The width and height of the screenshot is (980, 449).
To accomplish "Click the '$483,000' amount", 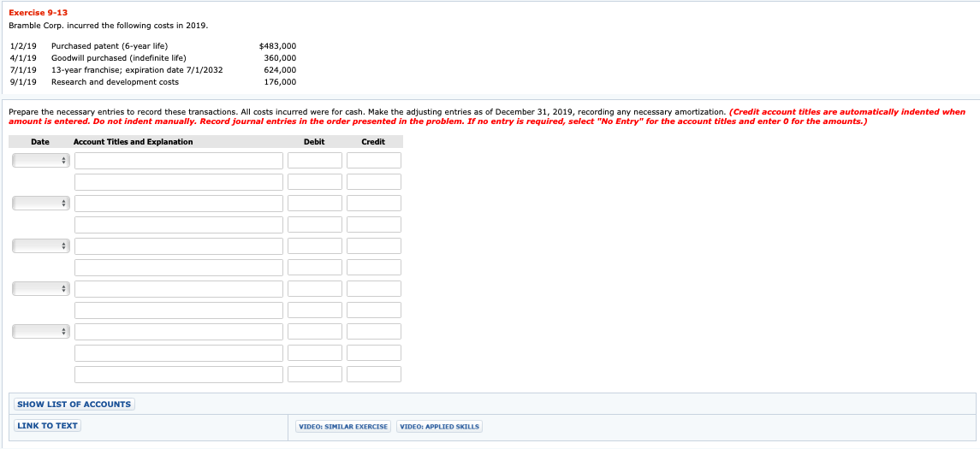I will click(x=277, y=45).
